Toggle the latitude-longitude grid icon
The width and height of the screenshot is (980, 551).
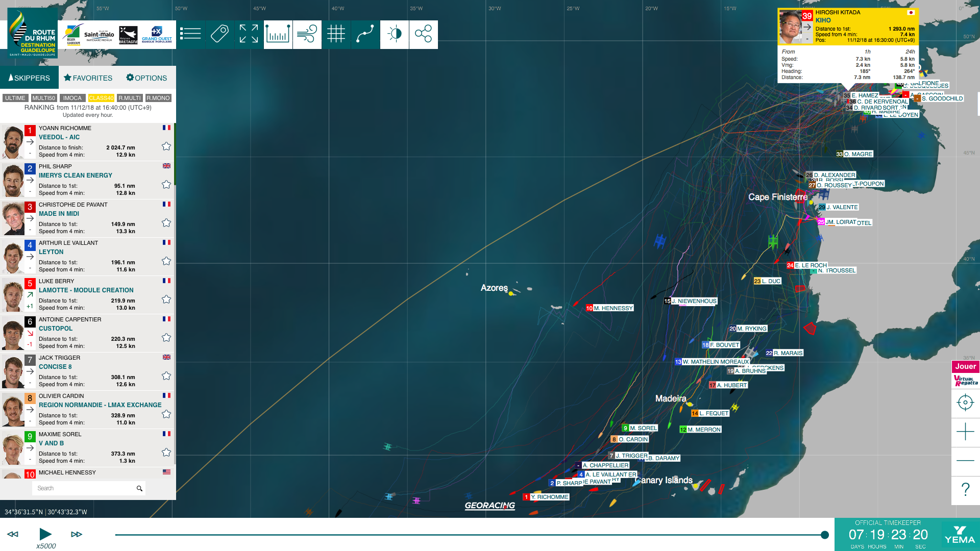pyautogui.click(x=336, y=34)
